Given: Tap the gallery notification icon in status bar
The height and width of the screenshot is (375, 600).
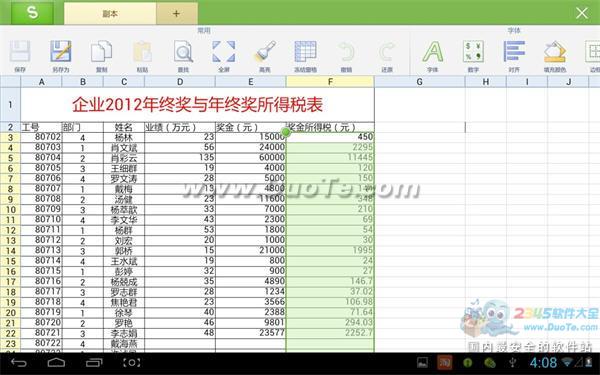Looking at the screenshot, I should pos(422,363).
